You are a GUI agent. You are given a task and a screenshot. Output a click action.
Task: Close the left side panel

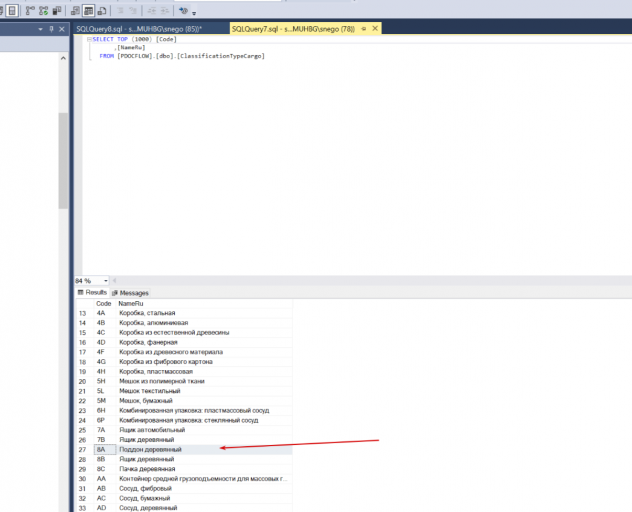pyautogui.click(x=62, y=29)
